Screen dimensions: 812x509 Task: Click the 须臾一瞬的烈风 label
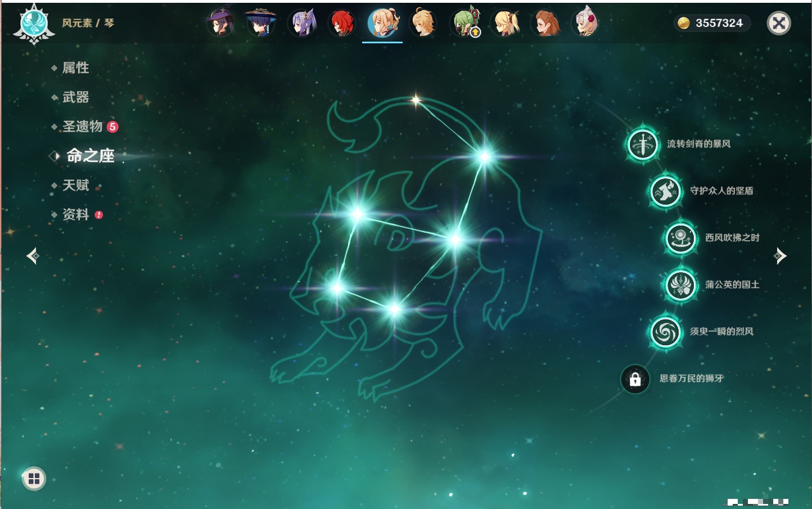(722, 331)
